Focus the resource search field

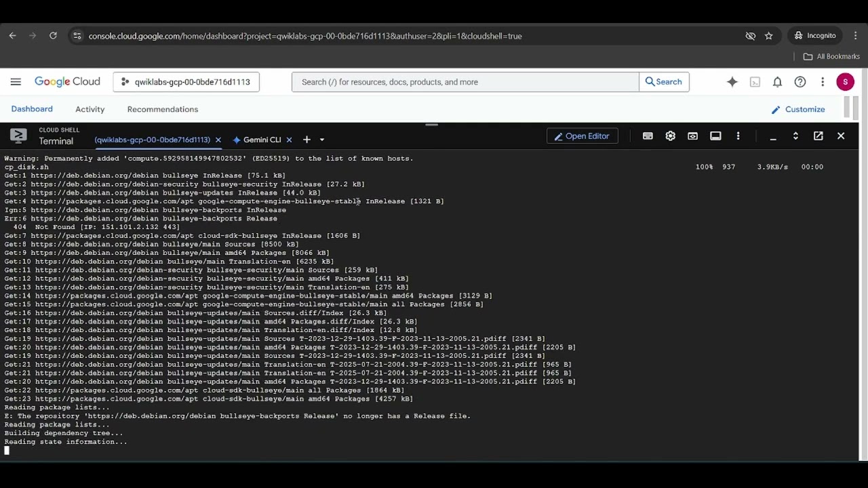tap(465, 82)
